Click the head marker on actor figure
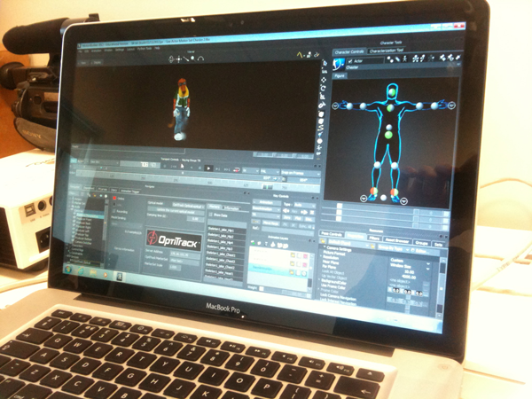This screenshot has width=532, height=399. coord(393,92)
